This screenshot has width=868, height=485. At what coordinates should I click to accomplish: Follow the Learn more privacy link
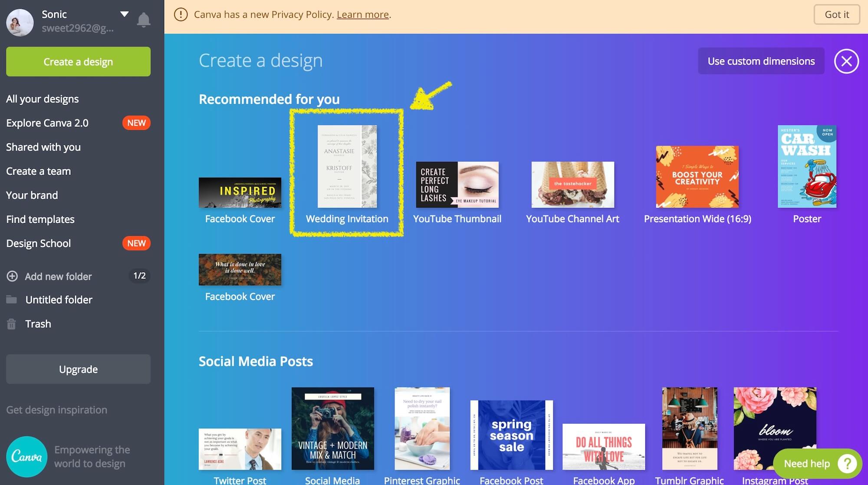[x=362, y=14]
